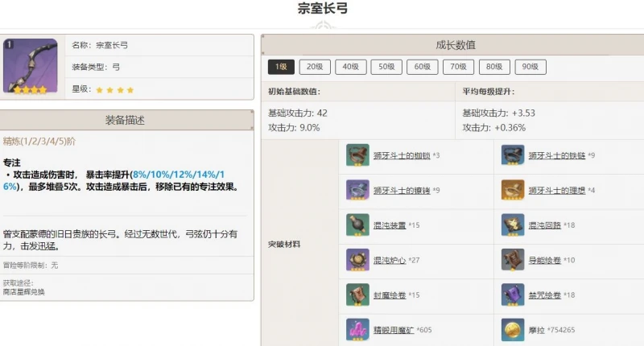This screenshot has height=346, width=644.
Task: Click the 狮牙斗士的铁链 material icon
Action: [x=513, y=154]
